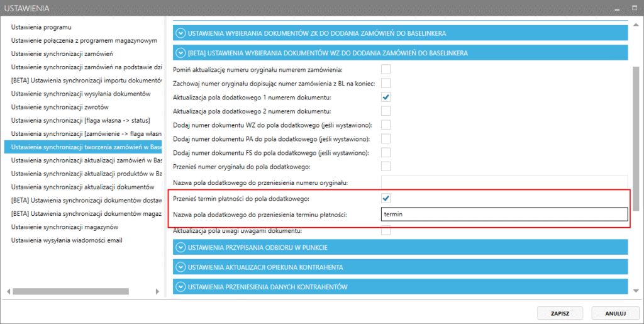644x324 pixels.
Task: Expand Ustawienia przeniesienia danych kontrahentów section
Action: 181,287
